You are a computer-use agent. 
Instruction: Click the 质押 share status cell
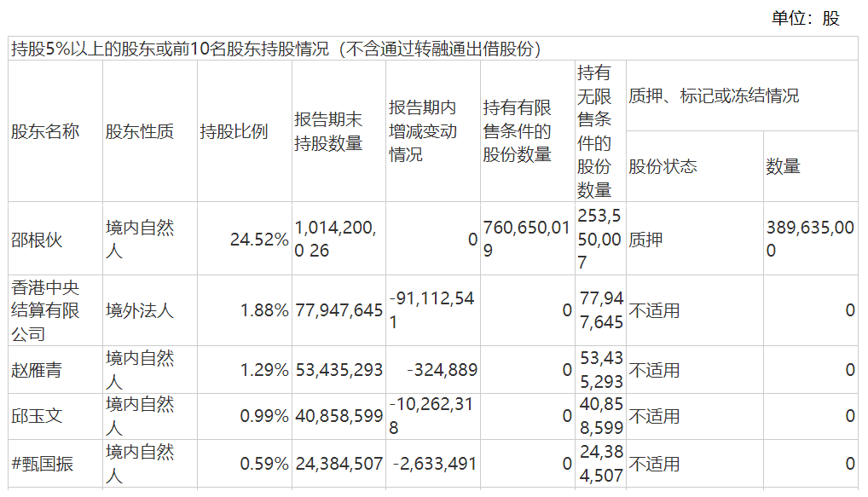point(646,240)
